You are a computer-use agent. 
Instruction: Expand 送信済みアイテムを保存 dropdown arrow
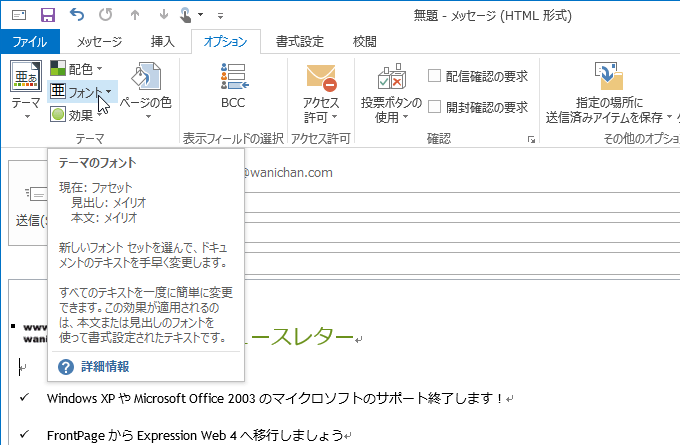(669, 117)
